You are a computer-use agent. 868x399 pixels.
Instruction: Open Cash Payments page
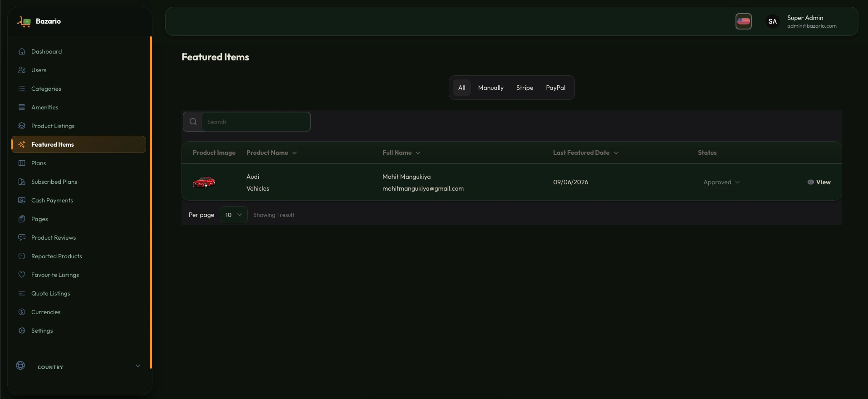pos(78,200)
